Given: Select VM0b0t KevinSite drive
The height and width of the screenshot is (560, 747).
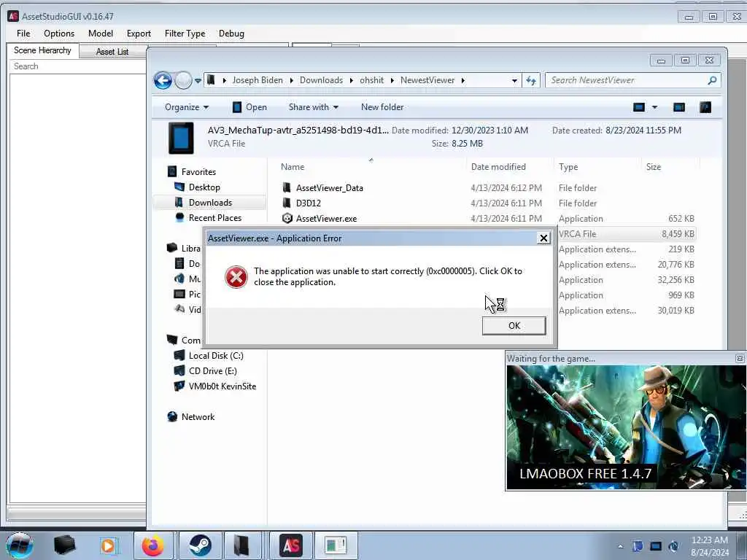Looking at the screenshot, I should pos(222,386).
